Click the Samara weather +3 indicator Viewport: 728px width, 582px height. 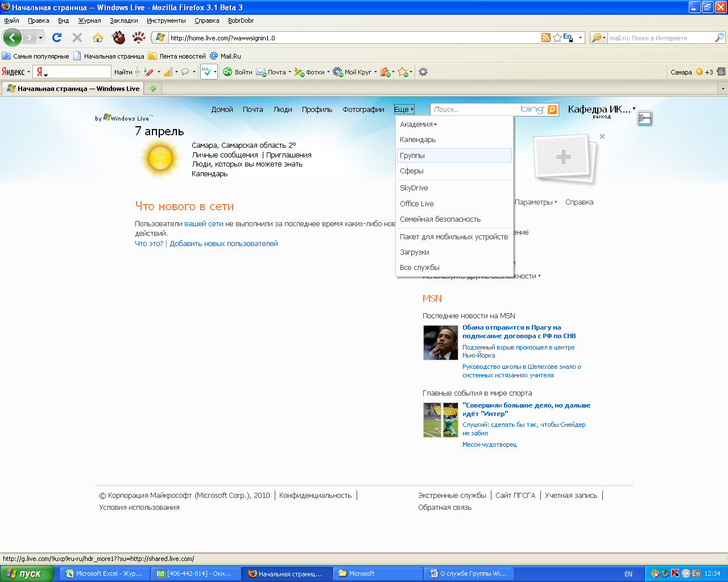point(704,72)
